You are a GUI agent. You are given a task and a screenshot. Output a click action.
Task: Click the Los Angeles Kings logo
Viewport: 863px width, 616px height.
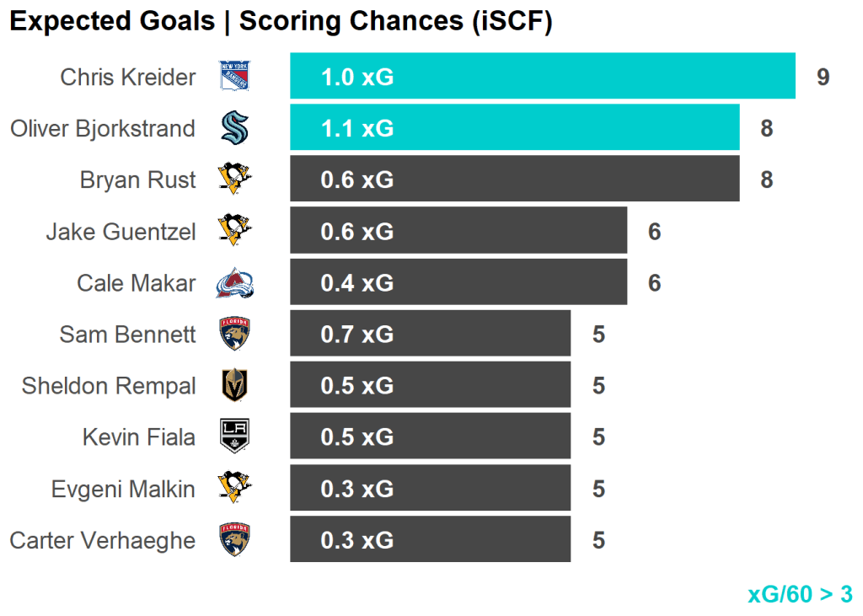234,437
